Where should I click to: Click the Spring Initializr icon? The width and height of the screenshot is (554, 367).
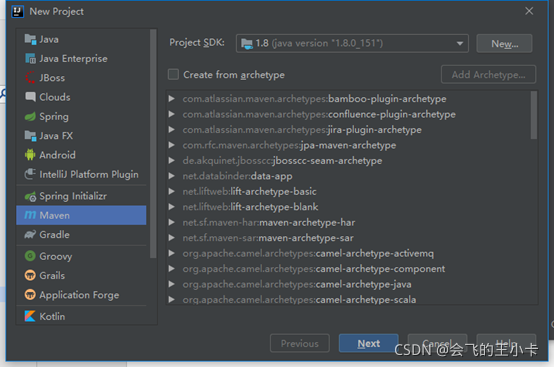(30, 196)
